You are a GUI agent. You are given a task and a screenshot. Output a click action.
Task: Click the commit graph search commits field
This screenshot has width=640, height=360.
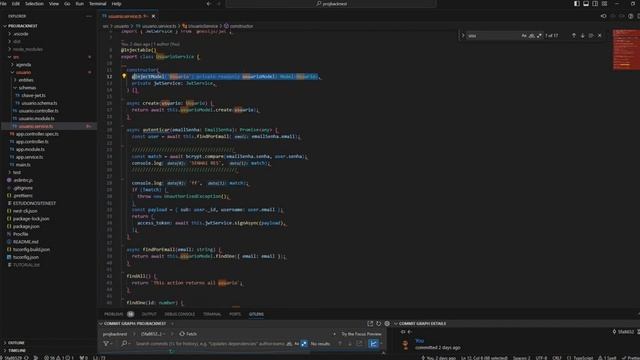209,344
